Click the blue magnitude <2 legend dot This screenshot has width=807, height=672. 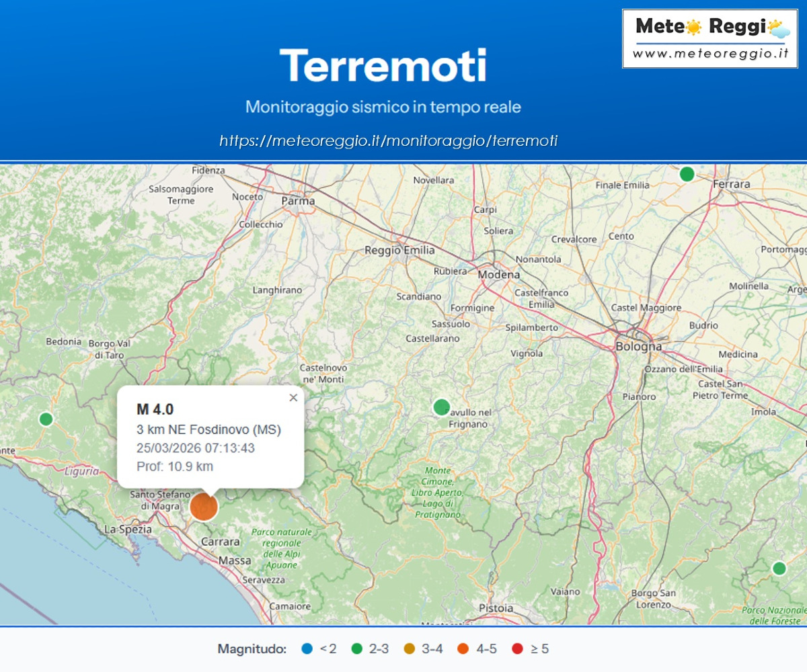pos(308,649)
